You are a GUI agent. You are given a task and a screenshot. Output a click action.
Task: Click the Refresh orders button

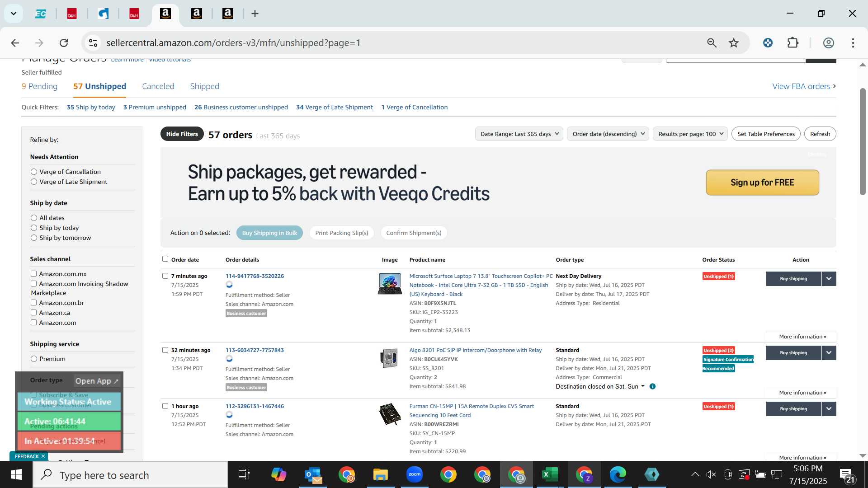click(x=820, y=134)
